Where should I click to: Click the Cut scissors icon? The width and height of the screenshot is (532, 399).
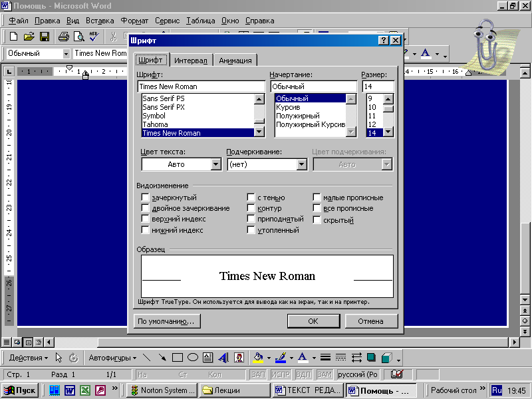coord(114,37)
